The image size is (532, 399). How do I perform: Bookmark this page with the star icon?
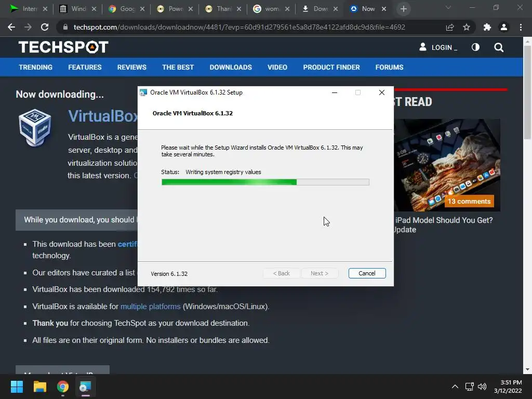[467, 27]
